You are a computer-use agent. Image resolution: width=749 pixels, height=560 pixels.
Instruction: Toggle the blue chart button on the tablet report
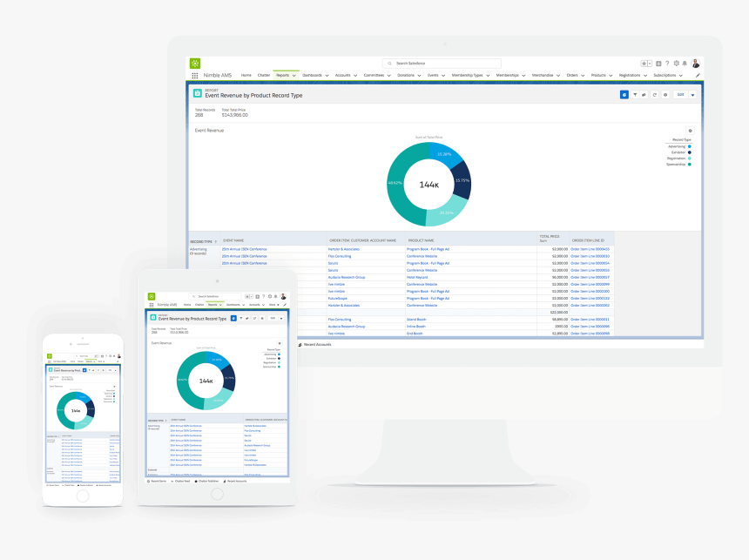(233, 318)
